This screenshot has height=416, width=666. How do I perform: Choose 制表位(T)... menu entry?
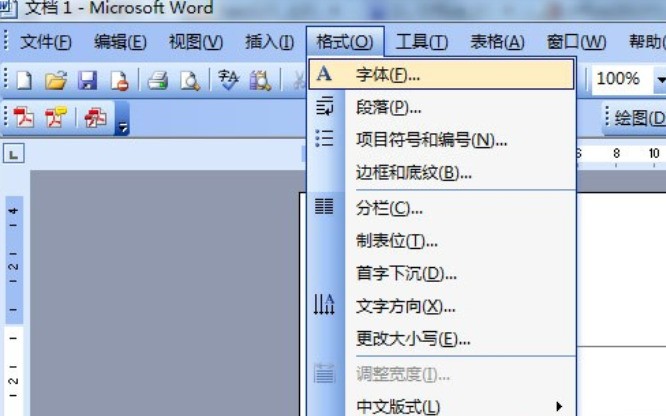click(441, 241)
